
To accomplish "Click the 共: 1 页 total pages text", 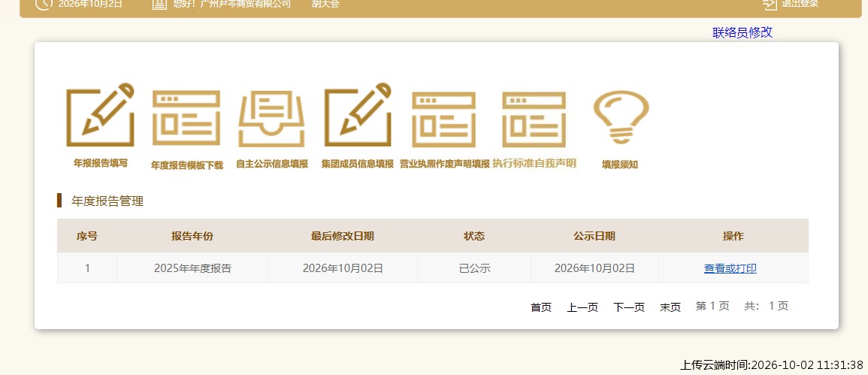I will pyautogui.click(x=766, y=306).
